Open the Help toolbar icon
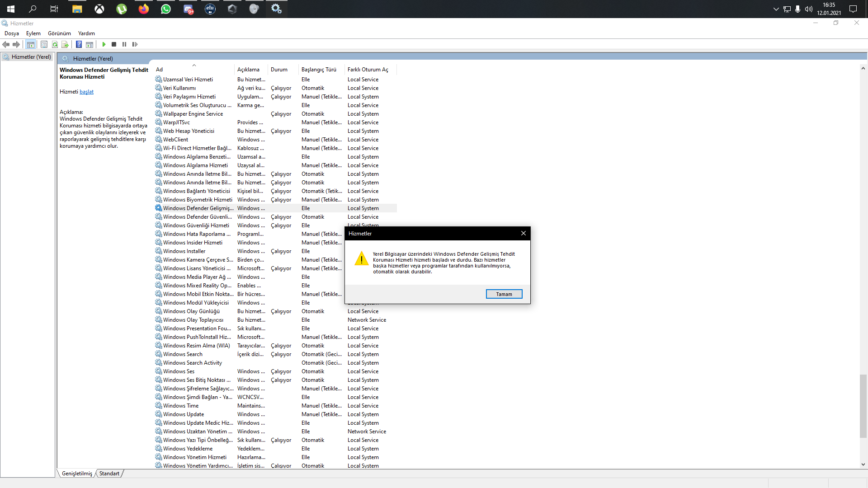The height and width of the screenshot is (488, 868). click(79, 44)
